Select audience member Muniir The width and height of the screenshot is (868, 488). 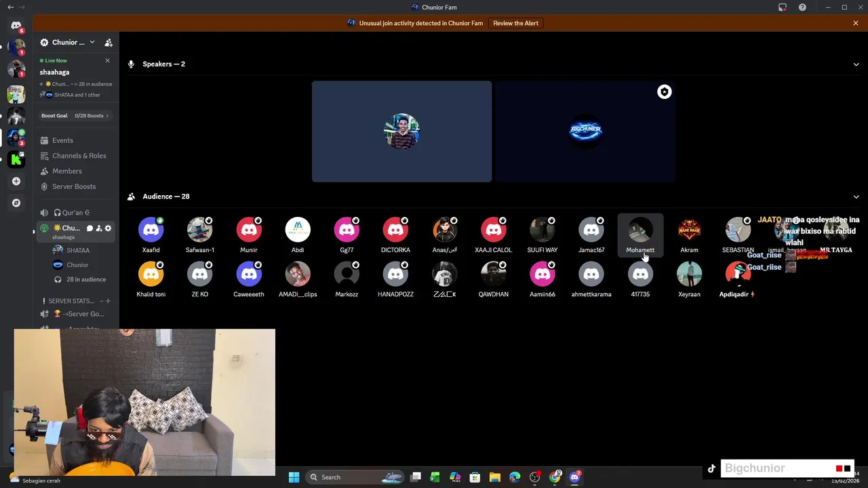(249, 235)
